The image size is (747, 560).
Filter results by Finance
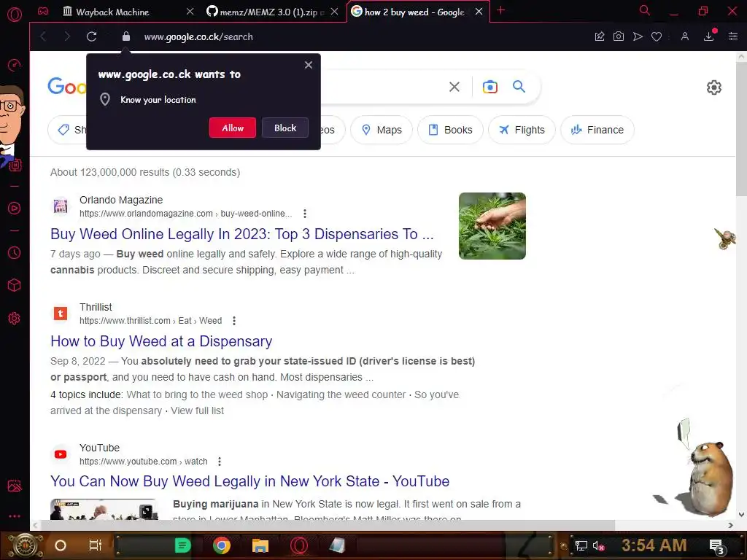click(597, 130)
